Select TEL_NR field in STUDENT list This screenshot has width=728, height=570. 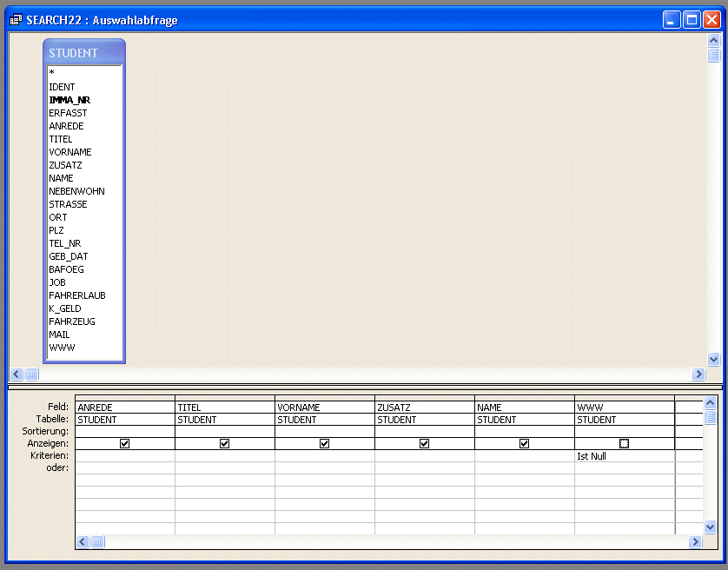pos(84,243)
